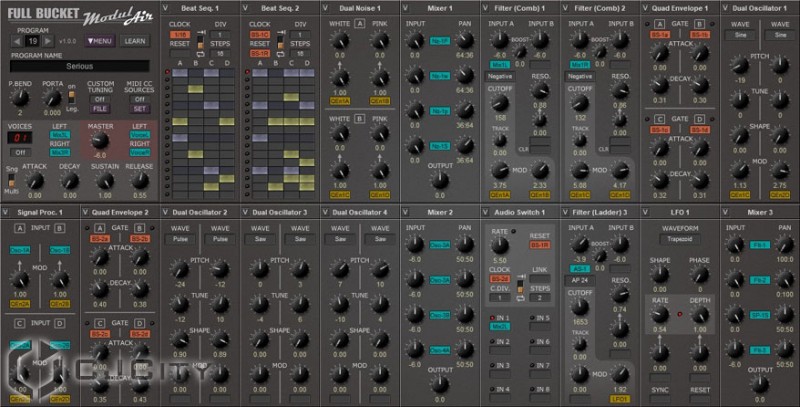Open the Dual Noise 1 module selector arrow
The height and width of the screenshot is (407, 800).
[x=326, y=8]
